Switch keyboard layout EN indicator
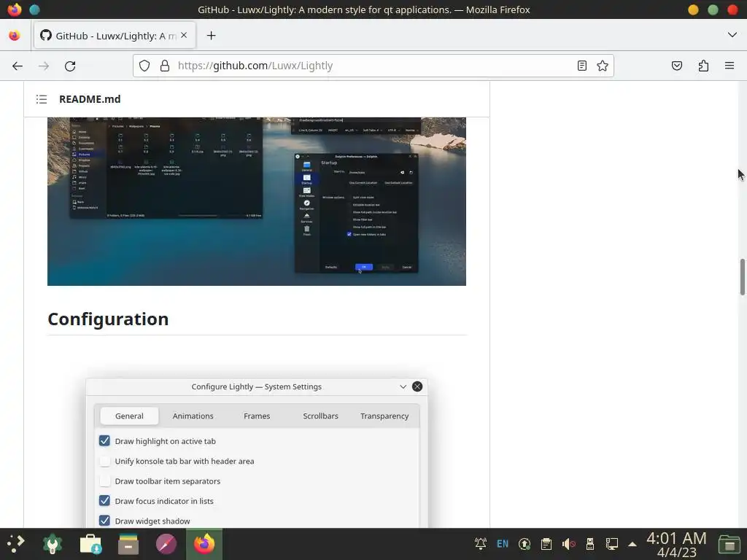 [503, 543]
